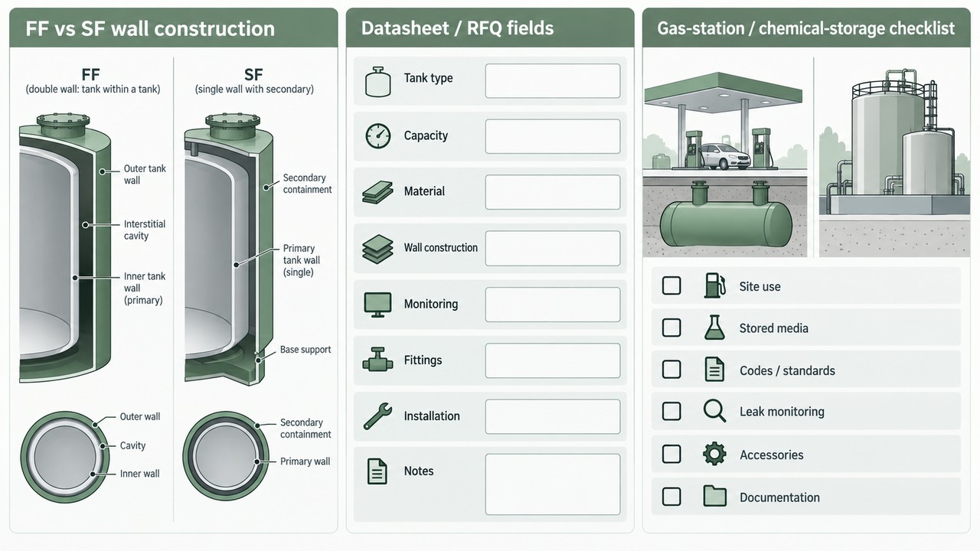Check the Stored media checkbox
Viewport: 980px width, 551px height.
(671, 328)
